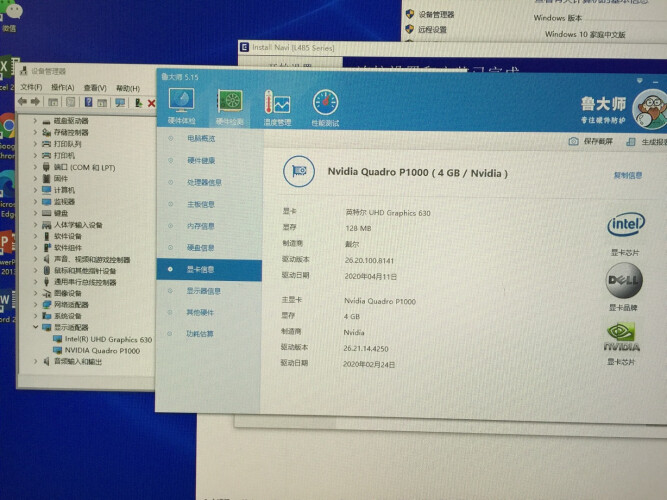Select 处理器信息 in the sidebar
The height and width of the screenshot is (500, 667).
(x=205, y=183)
